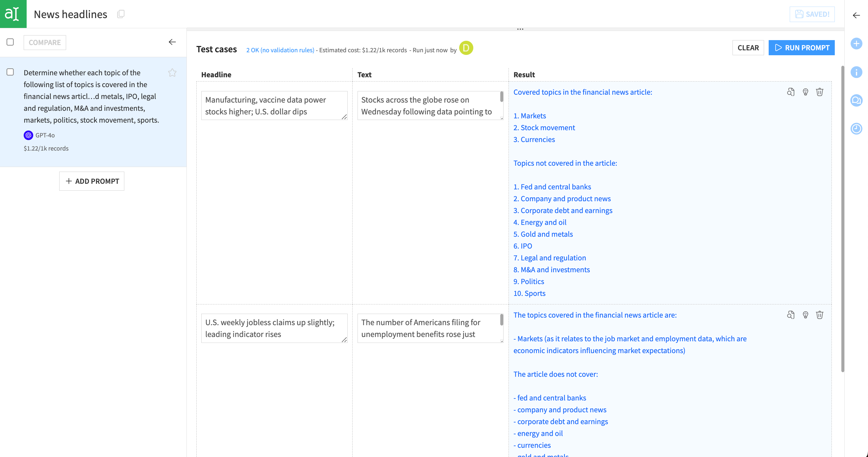Copy the News headlines title icon
The width and height of the screenshot is (868, 457).
pyautogui.click(x=121, y=14)
